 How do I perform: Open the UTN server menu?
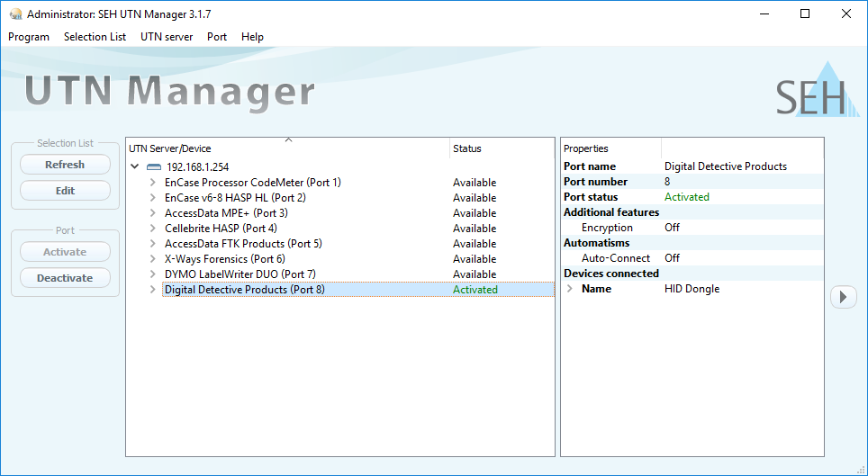click(x=167, y=37)
